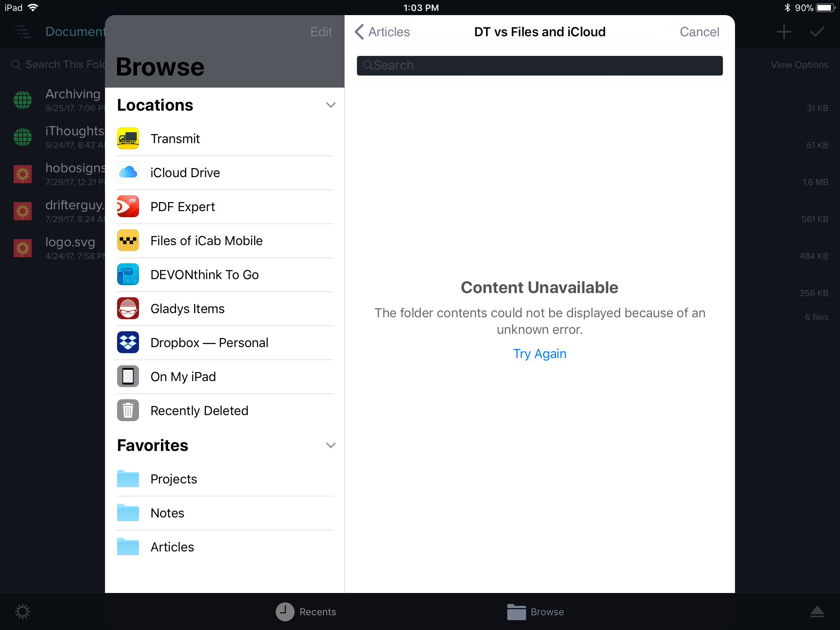Image resolution: width=840 pixels, height=630 pixels.
Task: Click Try Again to reload content
Action: pyautogui.click(x=539, y=354)
